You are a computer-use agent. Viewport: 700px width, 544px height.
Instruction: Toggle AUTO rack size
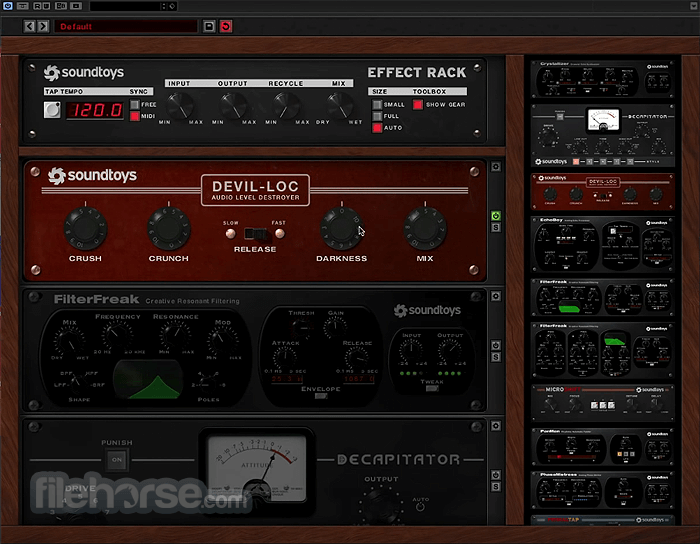tap(377, 128)
